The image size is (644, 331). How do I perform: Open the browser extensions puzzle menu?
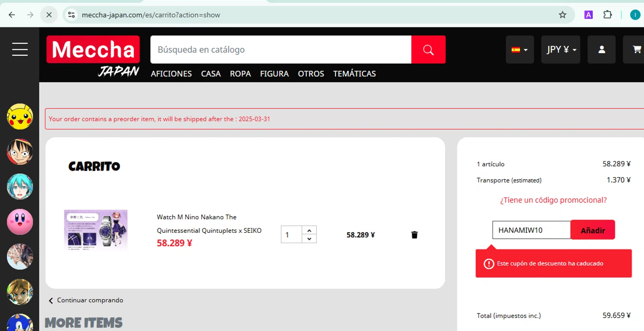coord(608,15)
